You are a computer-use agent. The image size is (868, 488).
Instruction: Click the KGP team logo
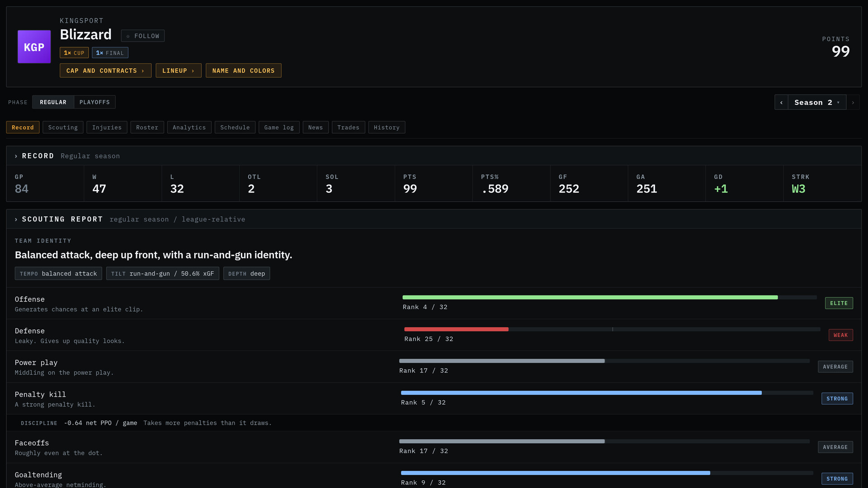click(34, 47)
